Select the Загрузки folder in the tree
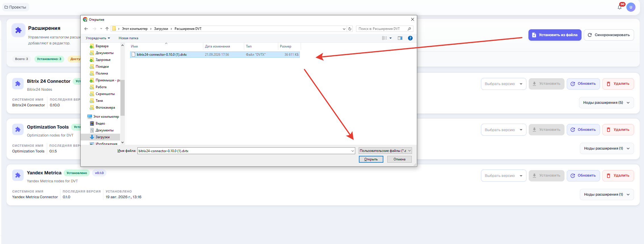 point(103,137)
